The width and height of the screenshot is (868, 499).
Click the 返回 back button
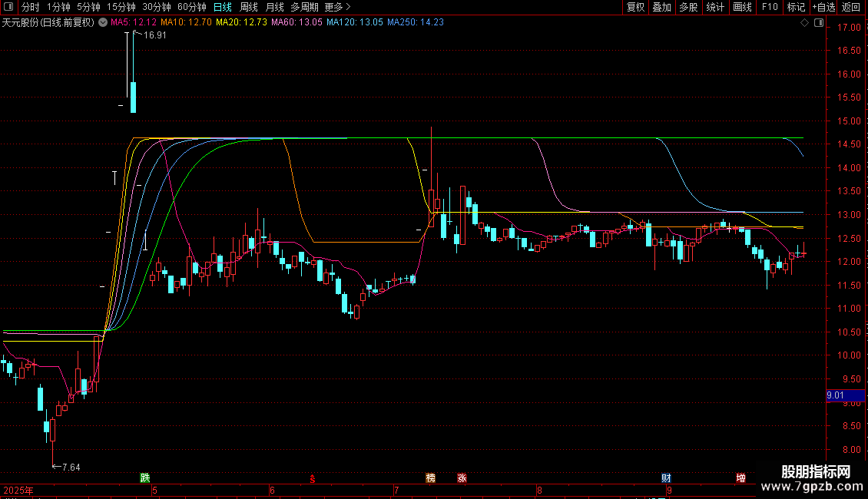tap(851, 7)
